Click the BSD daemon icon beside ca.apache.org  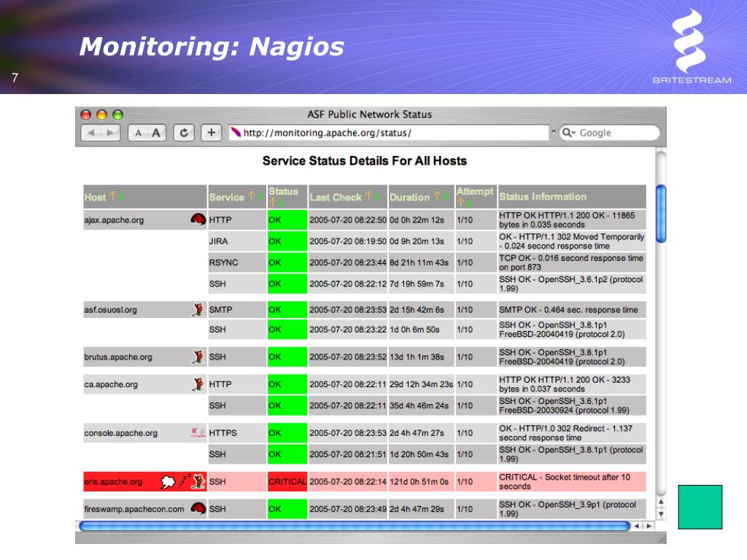pos(198,384)
